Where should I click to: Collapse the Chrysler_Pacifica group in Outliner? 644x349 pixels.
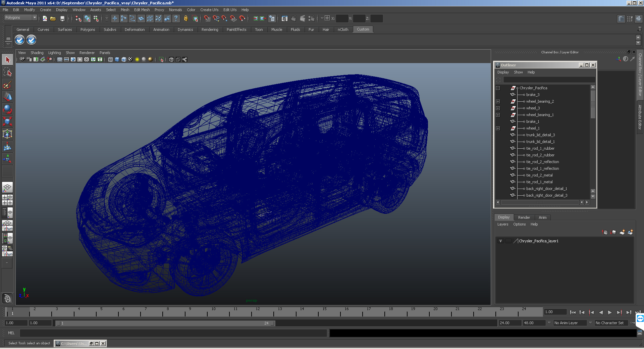coord(498,88)
